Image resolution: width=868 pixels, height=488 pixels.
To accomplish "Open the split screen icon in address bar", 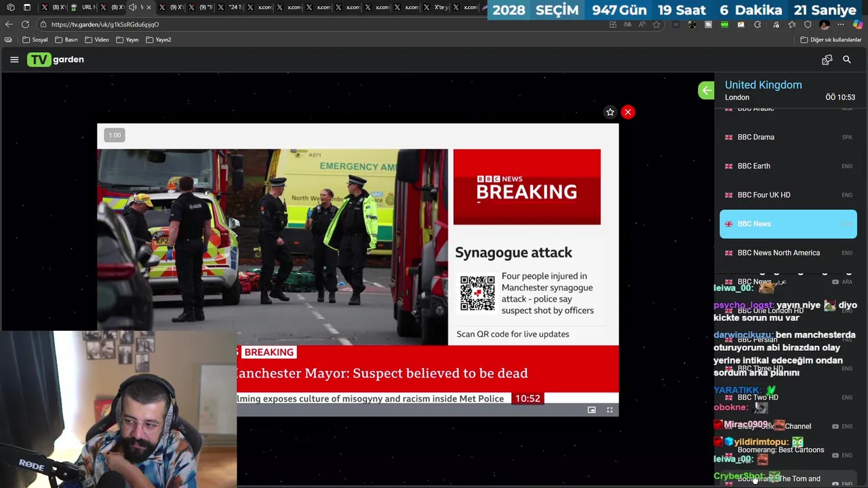I will coord(613,24).
